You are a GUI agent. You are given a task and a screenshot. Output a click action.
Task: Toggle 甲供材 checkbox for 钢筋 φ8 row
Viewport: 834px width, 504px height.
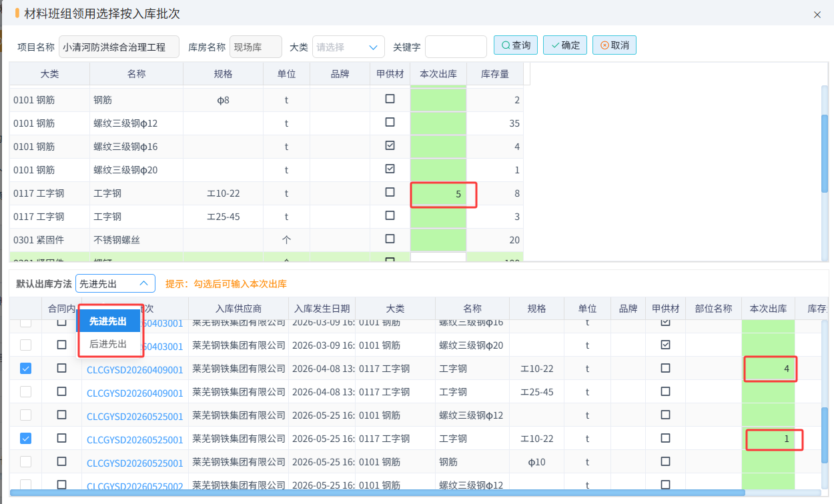(x=390, y=99)
